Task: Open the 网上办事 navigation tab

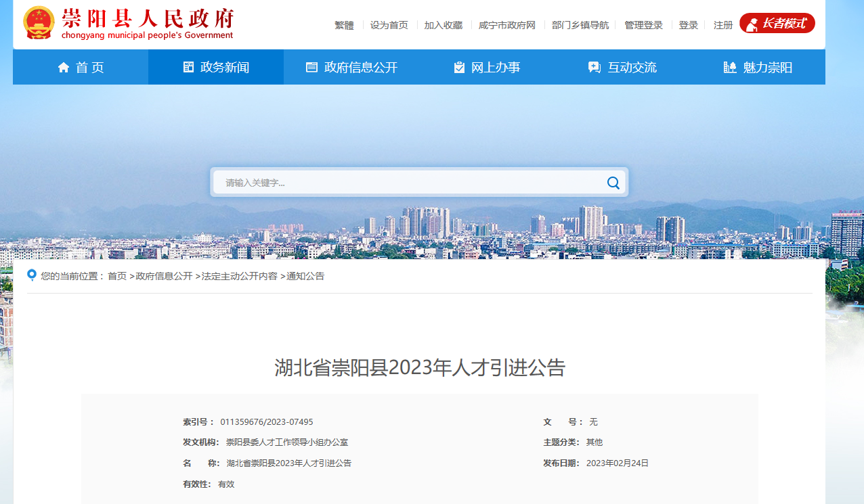Action: coord(487,67)
